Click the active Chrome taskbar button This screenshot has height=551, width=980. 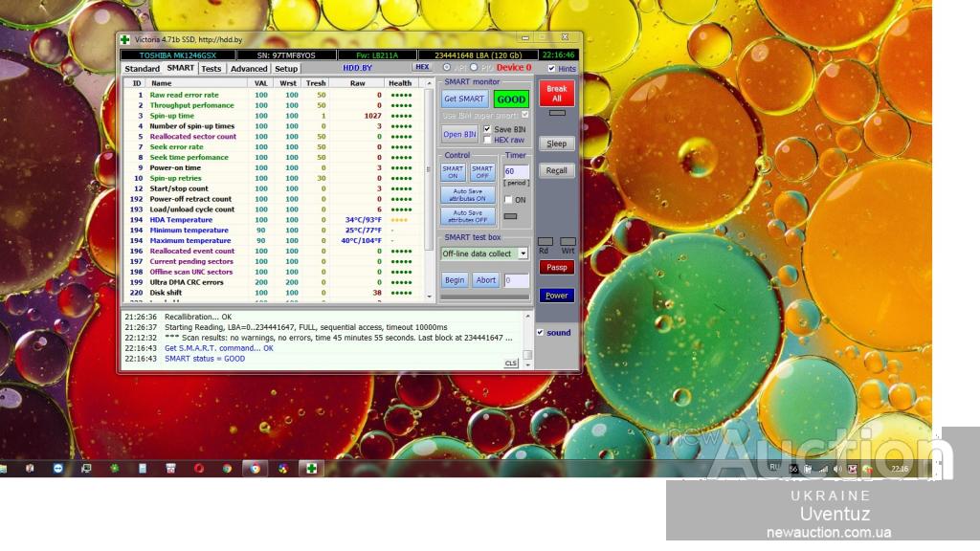tap(255, 468)
